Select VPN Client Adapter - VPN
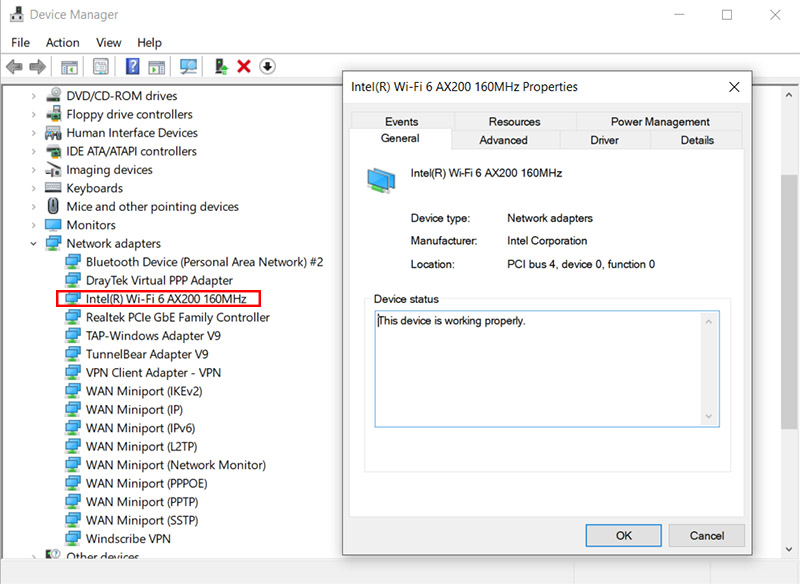The image size is (800, 584). 153,372
